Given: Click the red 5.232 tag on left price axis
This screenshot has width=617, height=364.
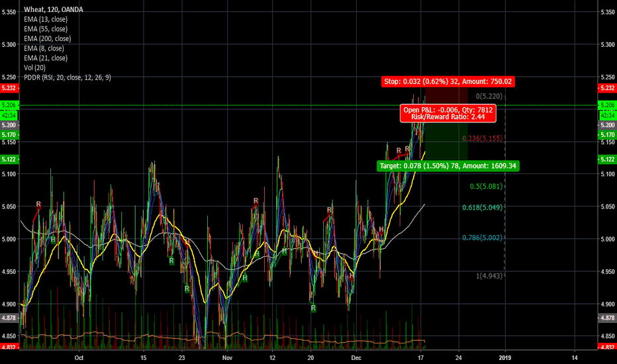Looking at the screenshot, I should [x=9, y=88].
